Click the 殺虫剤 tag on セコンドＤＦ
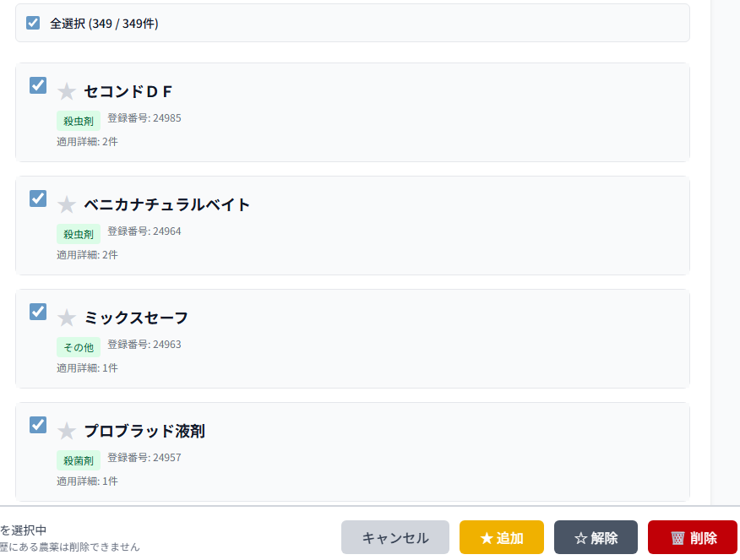 coord(79,121)
